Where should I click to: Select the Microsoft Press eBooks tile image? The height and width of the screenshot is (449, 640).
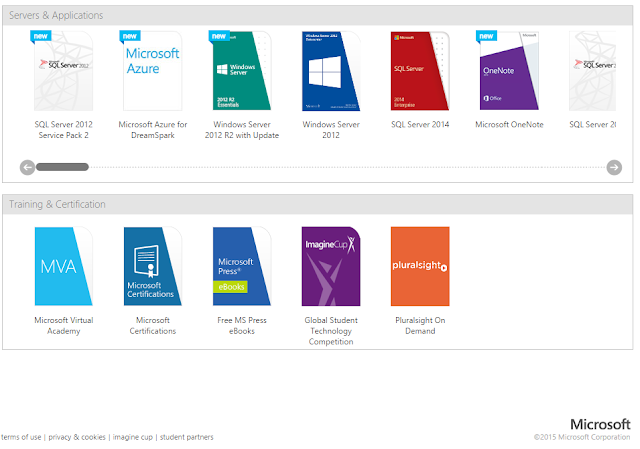(x=242, y=266)
